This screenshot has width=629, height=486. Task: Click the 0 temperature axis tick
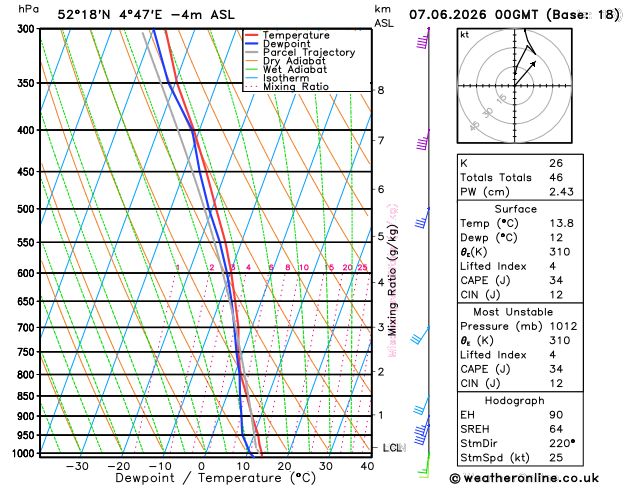pyautogui.click(x=201, y=466)
